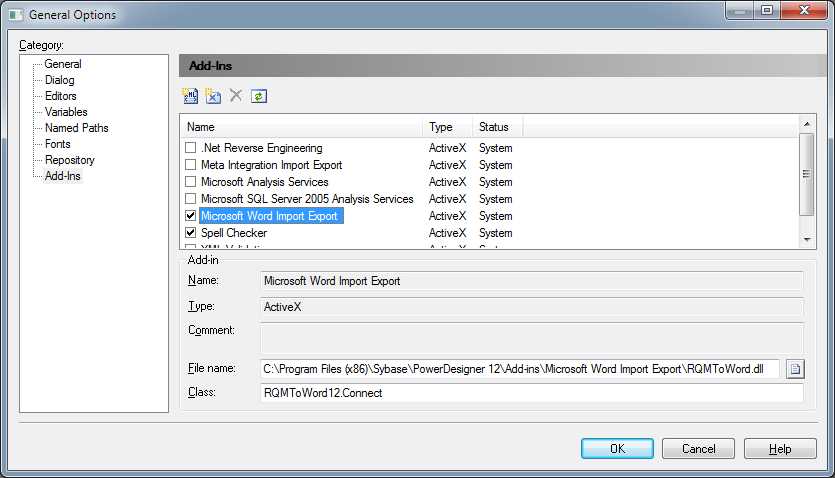This screenshot has height=478, width=835.
Task: Open Help for General Options
Action: pos(780,449)
